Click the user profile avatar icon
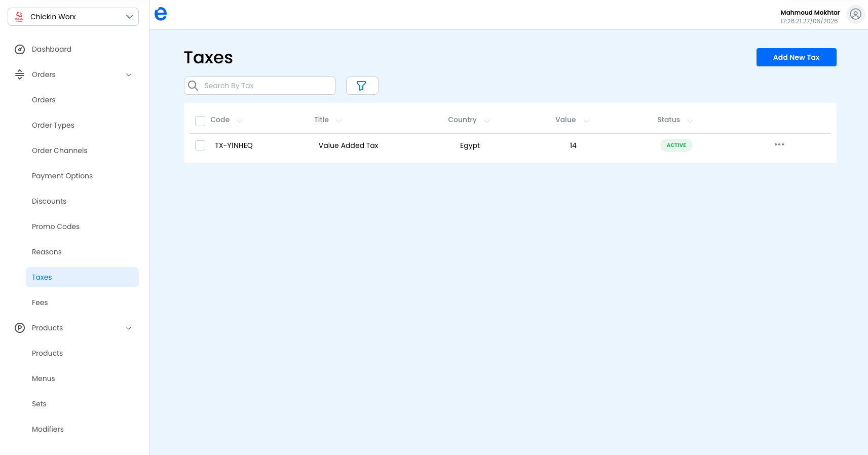Screen dimensions: 868x455 click(x=855, y=14)
